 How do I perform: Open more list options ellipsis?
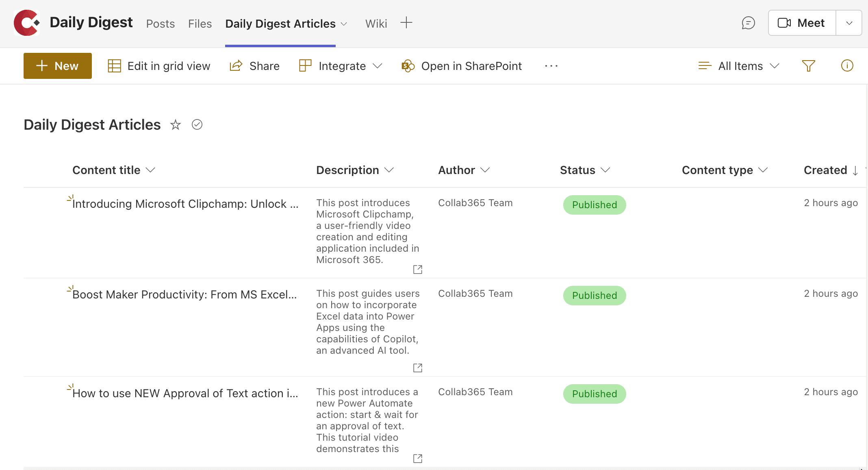coord(551,66)
